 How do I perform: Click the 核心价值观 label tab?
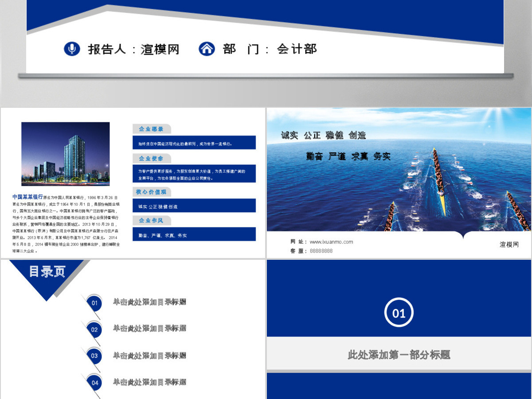[x=152, y=192]
